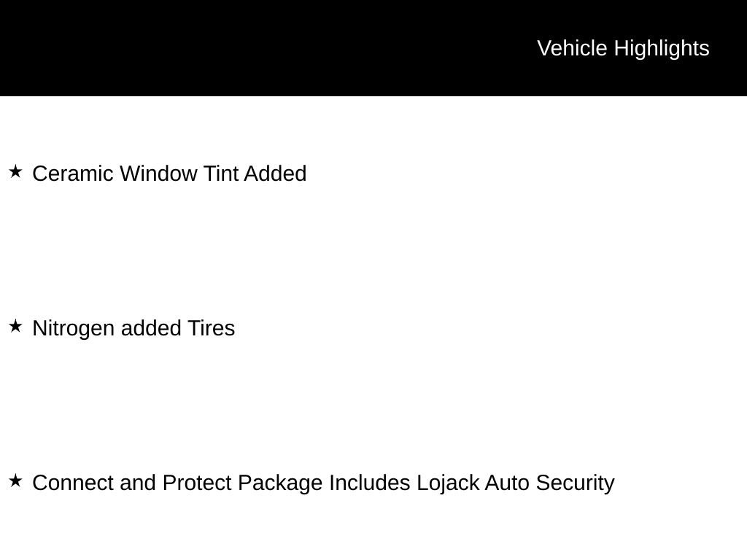Select the word 'Auto' before Security

pos(507,483)
